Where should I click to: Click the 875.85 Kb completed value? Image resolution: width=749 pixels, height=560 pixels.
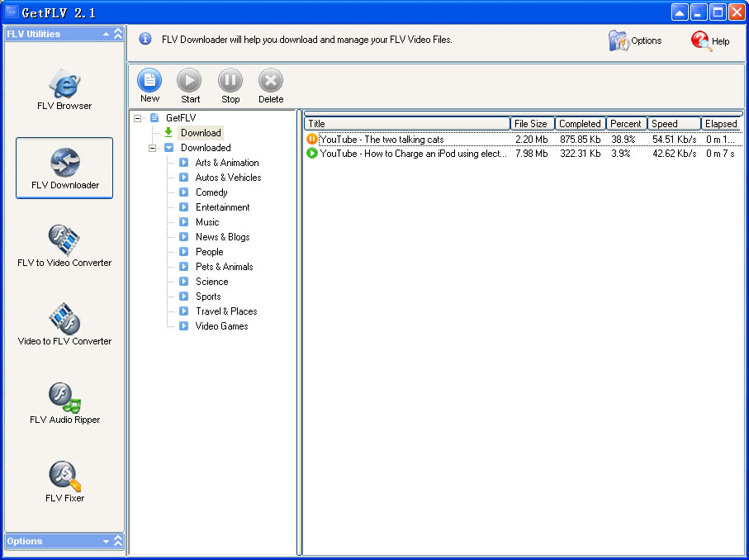tap(581, 140)
